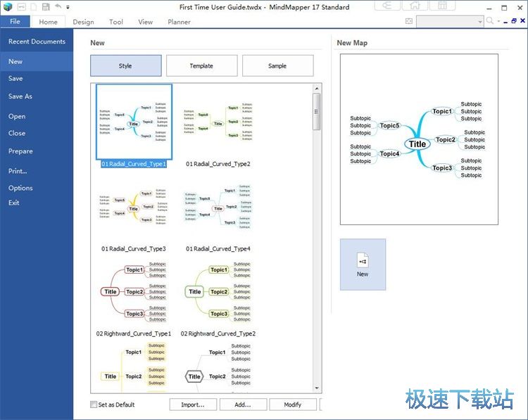Click the MindMapper app logo icon

8,6
